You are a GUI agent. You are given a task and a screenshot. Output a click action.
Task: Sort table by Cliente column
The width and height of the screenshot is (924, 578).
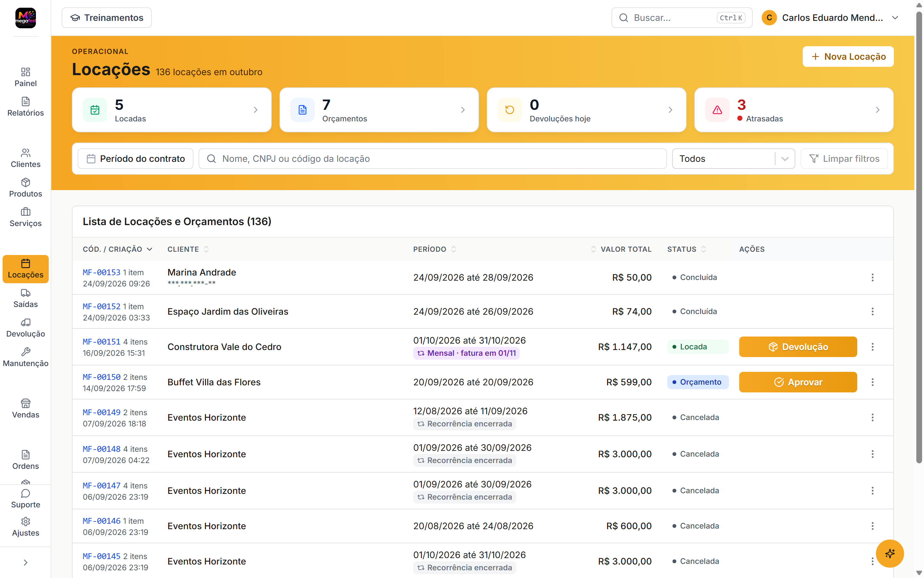point(188,249)
